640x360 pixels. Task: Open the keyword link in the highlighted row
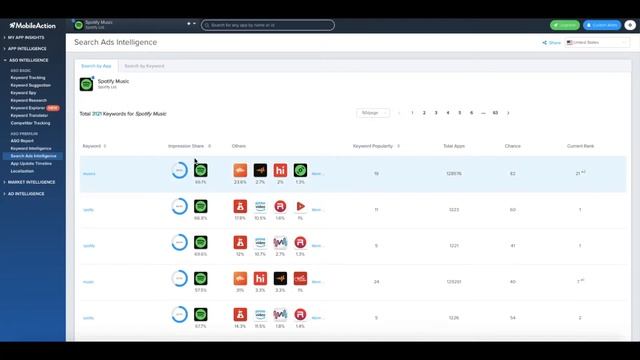pos(89,174)
